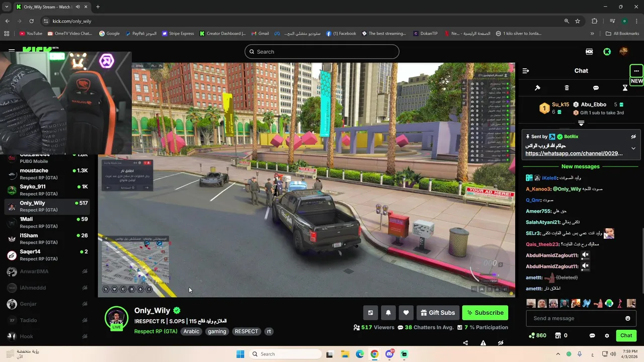This screenshot has height=362, width=644.
Task: Select the gaming tag
Action: coord(217,331)
